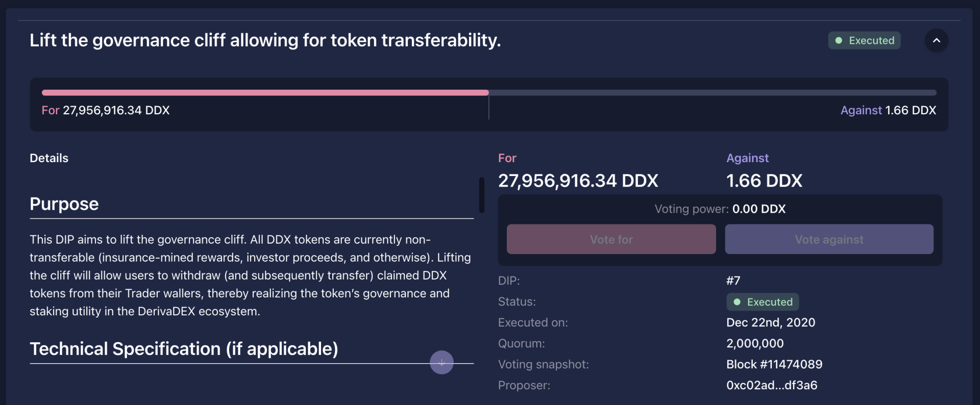Select the Technical Specification heading
This screenshot has height=405, width=980.
click(184, 349)
